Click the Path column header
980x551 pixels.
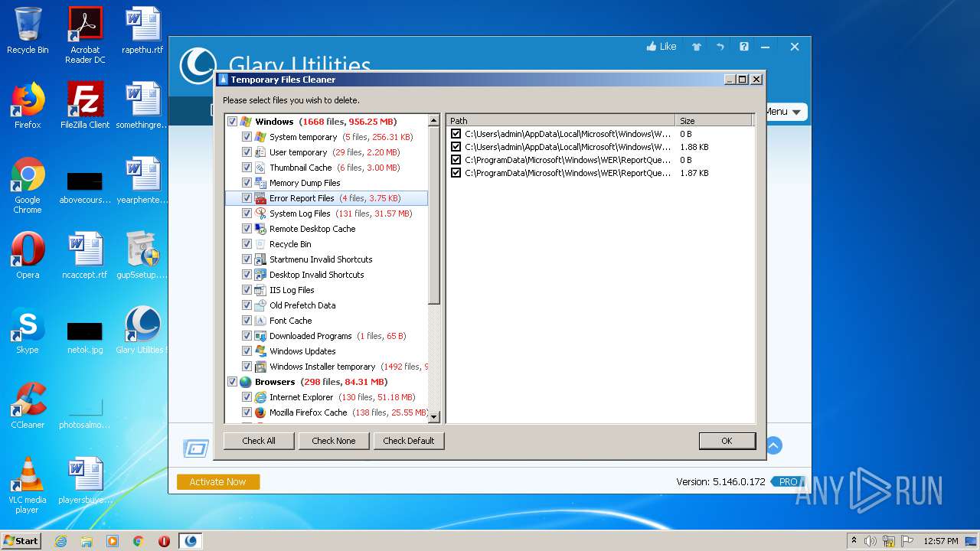point(560,121)
